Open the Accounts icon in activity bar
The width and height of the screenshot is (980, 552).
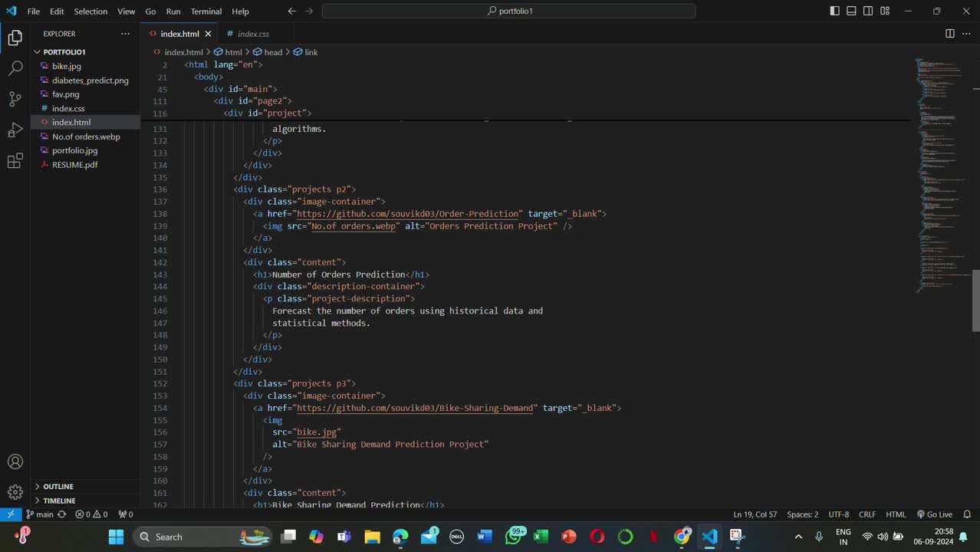point(15,462)
